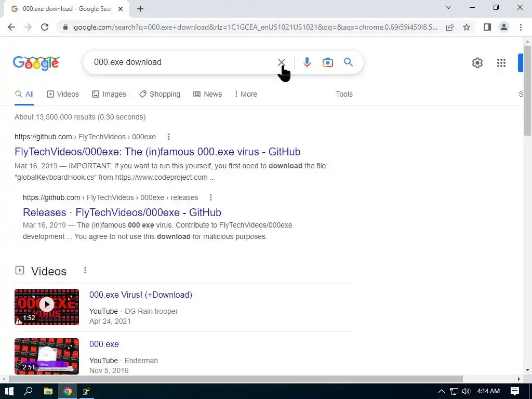Switch to the News tab
Image resolution: width=532 pixels, height=399 pixels.
click(208, 94)
